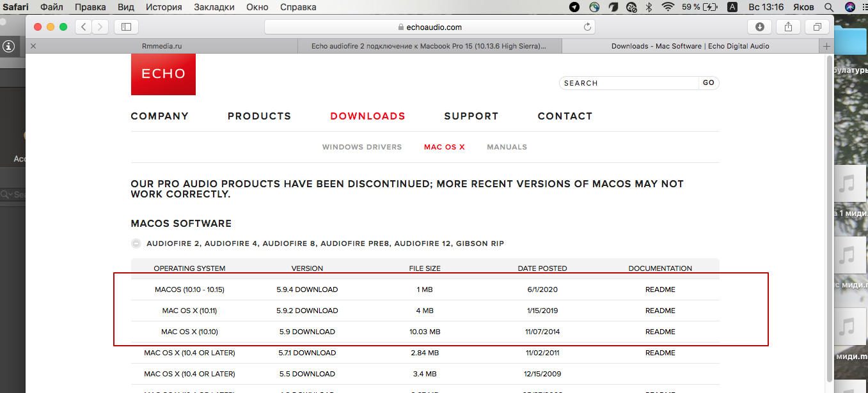Go to MAC OS X subsection

445,147
